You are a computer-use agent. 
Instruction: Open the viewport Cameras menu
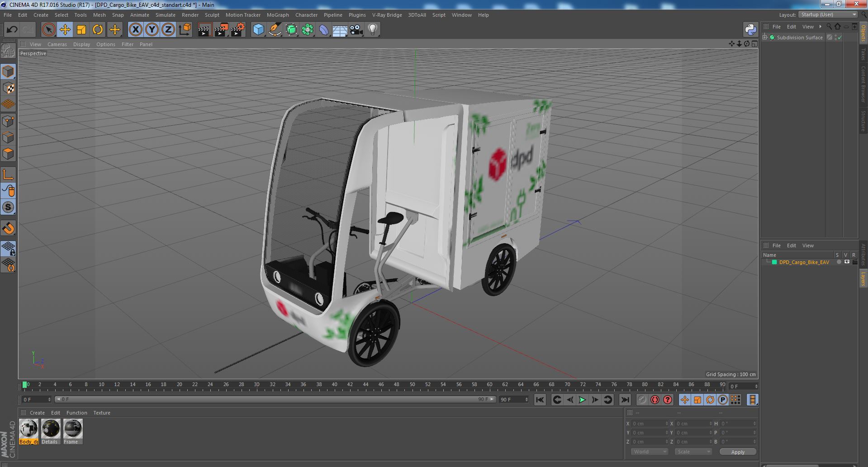(x=57, y=44)
